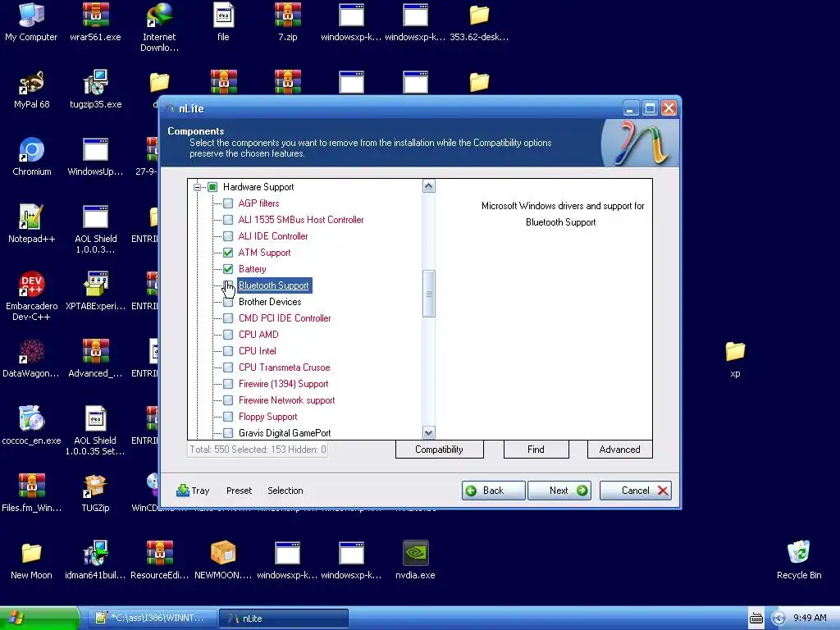Image resolution: width=840 pixels, height=630 pixels.
Task: Open Recycle Bin
Action: [x=799, y=559]
